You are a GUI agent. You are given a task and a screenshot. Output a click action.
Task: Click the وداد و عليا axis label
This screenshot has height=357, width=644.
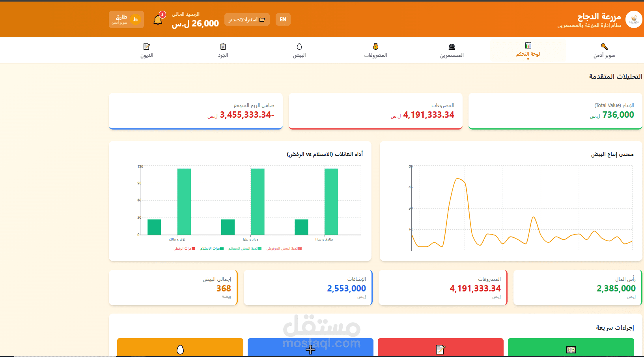pyautogui.click(x=250, y=239)
